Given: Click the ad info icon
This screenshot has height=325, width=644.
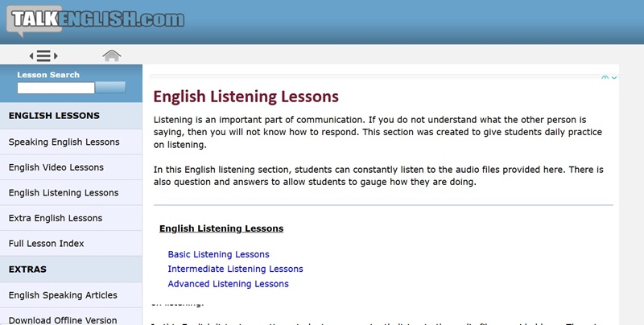Looking at the screenshot, I should pos(605,78).
